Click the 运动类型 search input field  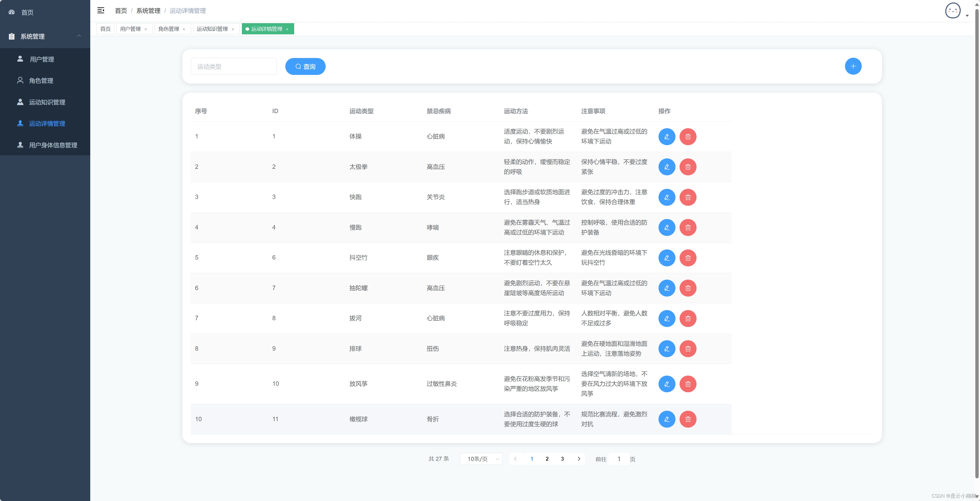233,66
